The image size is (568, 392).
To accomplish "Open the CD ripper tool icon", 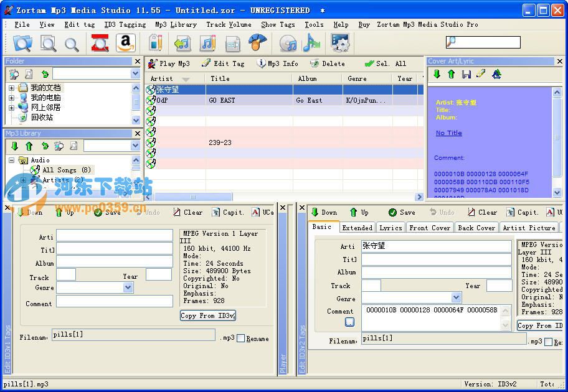I will coord(288,43).
